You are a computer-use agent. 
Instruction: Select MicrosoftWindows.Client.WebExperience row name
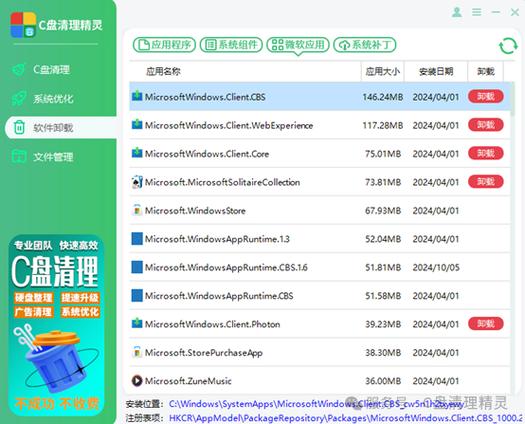(229, 125)
